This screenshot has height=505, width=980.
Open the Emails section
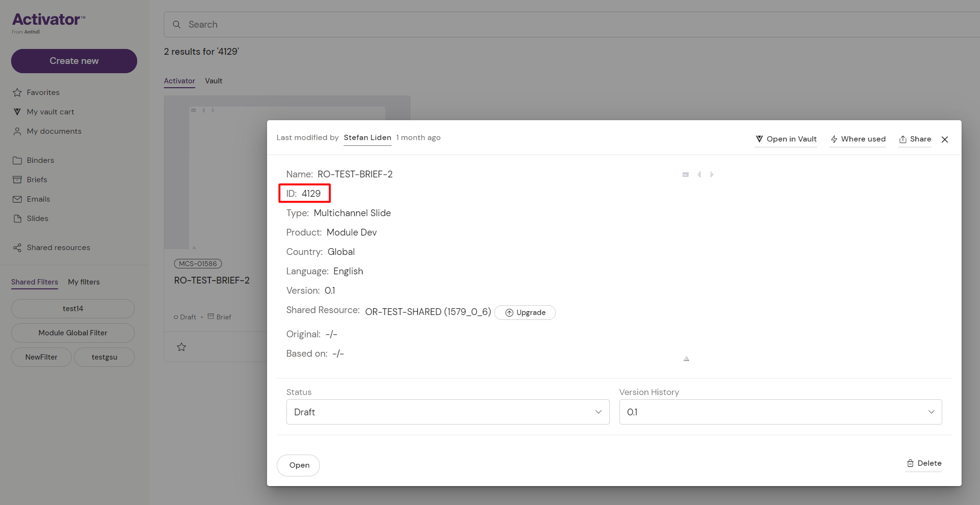point(38,199)
